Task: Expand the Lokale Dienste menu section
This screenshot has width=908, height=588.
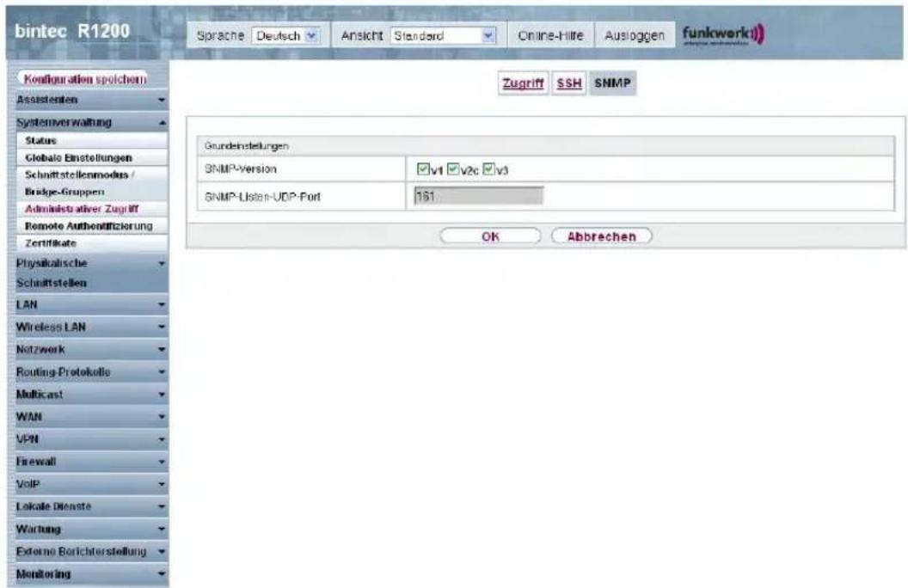Action: click(x=91, y=506)
